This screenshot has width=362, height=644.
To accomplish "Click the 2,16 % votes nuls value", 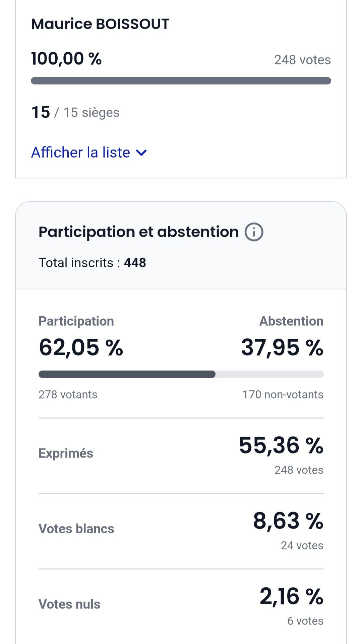I will [291, 596].
